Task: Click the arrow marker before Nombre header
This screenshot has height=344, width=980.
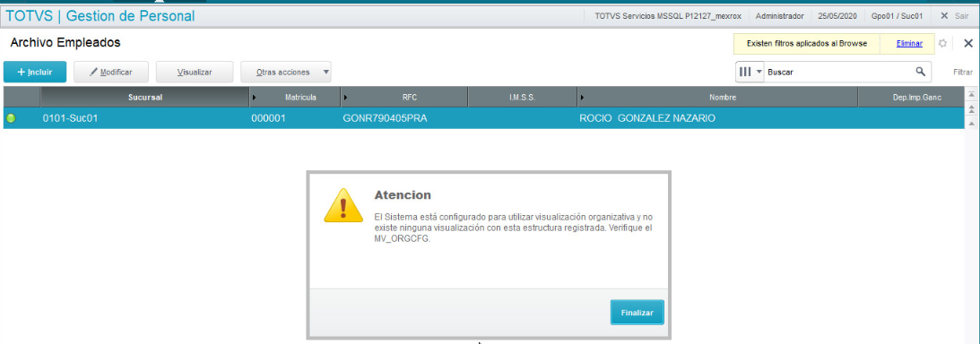Action: coord(583,98)
